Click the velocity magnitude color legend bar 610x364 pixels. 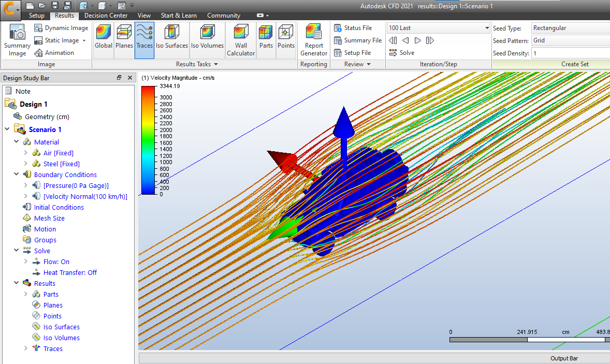[x=148, y=140]
